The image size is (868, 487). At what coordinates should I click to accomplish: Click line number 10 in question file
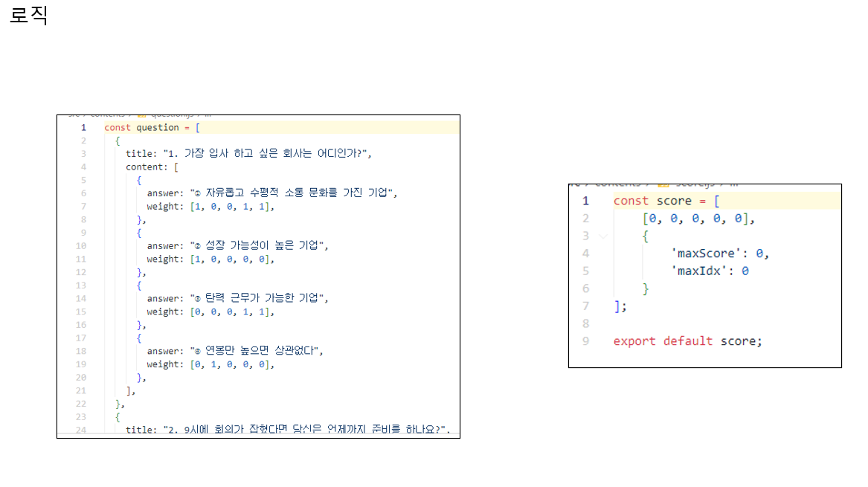pyautogui.click(x=81, y=245)
